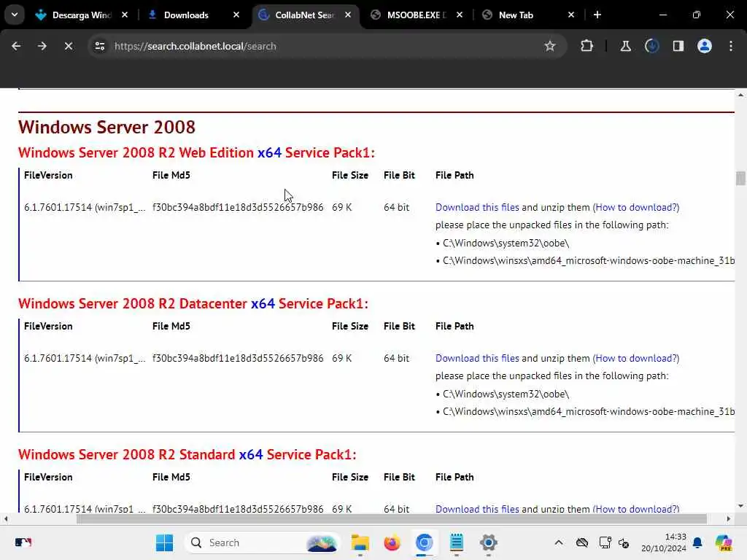
Task: Select Datacenter system32\oobe path text
Action: tap(506, 394)
